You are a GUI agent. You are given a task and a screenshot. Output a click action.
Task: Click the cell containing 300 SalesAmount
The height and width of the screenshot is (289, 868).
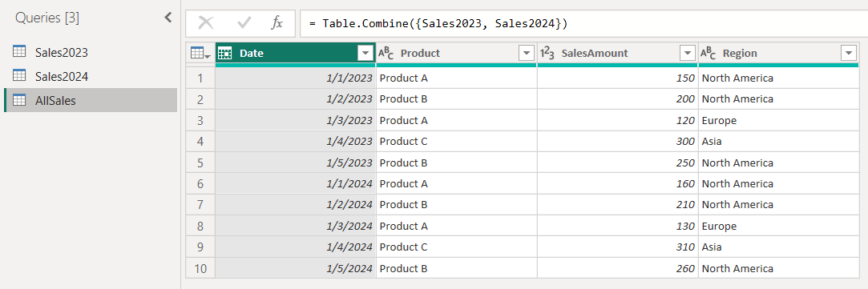tap(617, 142)
